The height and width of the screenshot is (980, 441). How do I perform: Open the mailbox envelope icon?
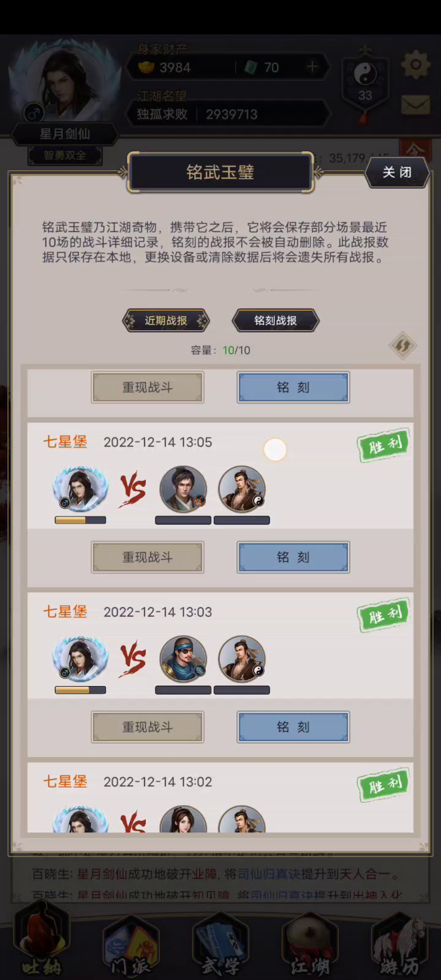point(415,105)
